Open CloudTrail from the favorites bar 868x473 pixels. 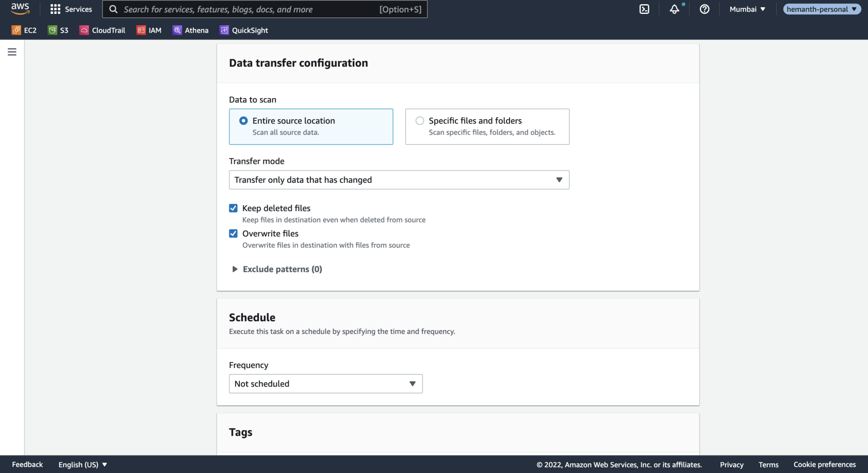click(102, 30)
